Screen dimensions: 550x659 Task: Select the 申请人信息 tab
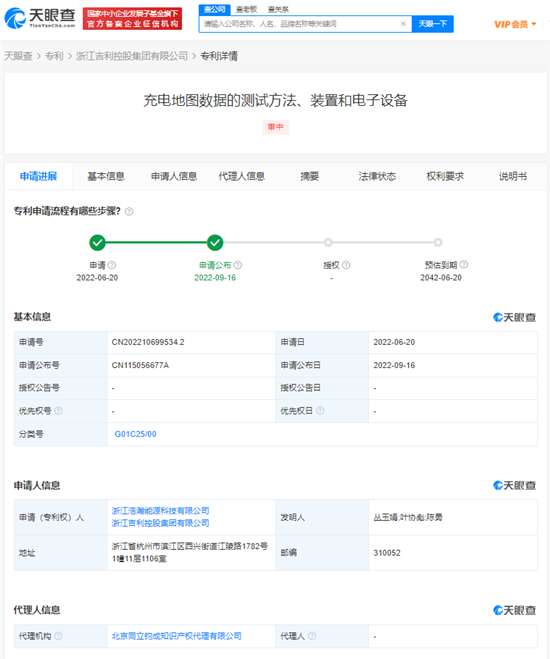pyautogui.click(x=174, y=176)
